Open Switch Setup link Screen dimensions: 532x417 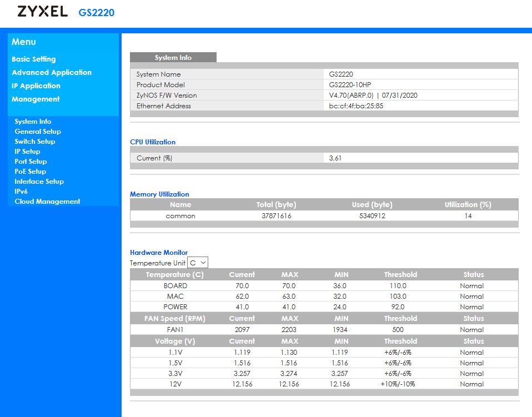coord(34,142)
